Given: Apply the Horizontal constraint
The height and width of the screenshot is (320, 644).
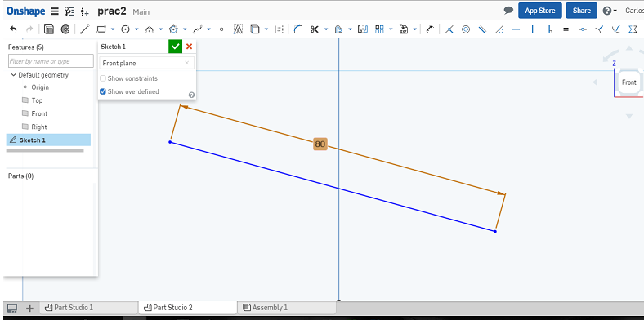Looking at the screenshot, I should pos(516,29).
